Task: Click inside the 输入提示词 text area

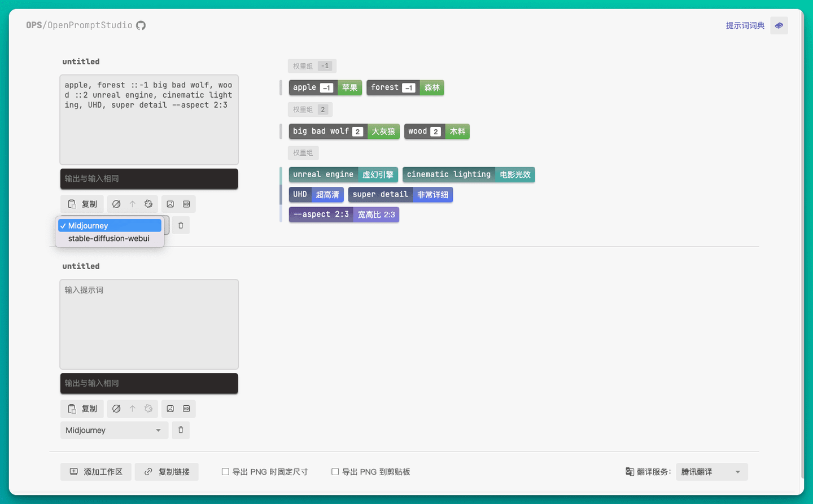Action: [149, 324]
